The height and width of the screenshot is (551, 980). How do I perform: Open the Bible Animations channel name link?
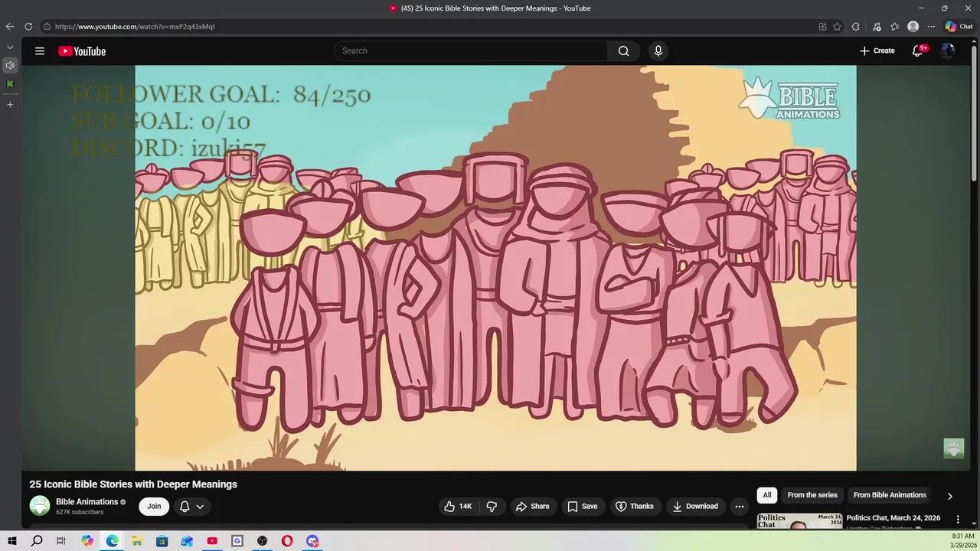tap(87, 502)
